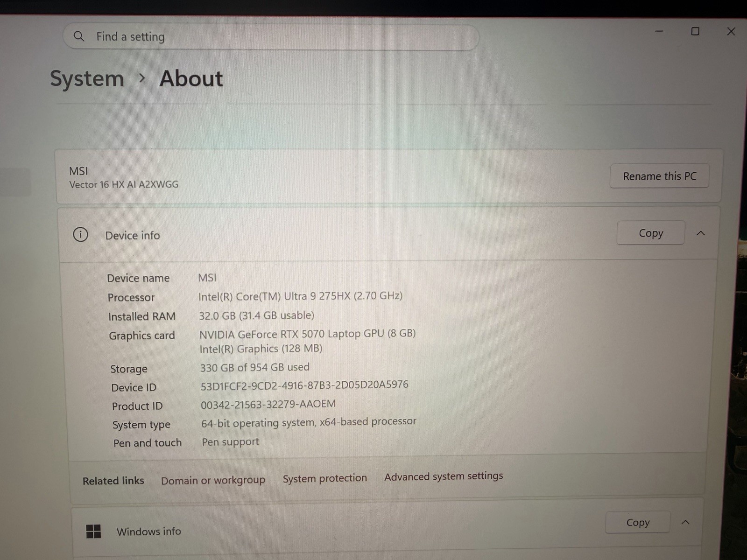
Task: Select the Product ID value 00342-21563-32279-AAOEM
Action: click(268, 404)
